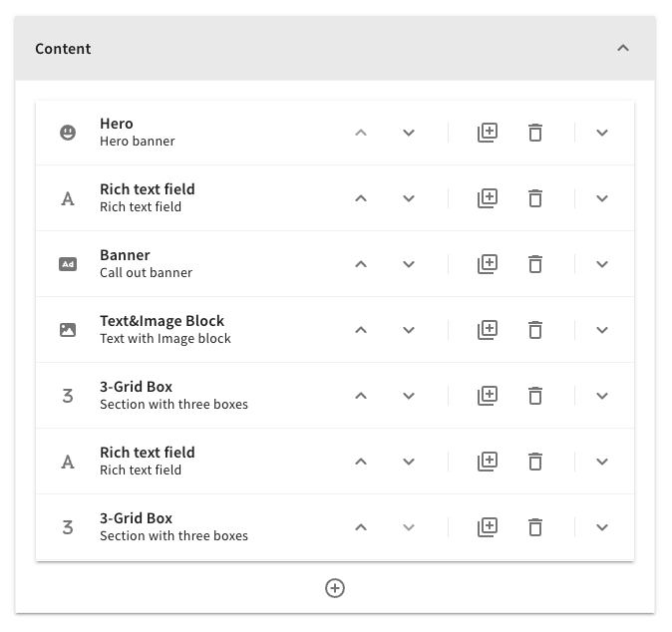The width and height of the screenshot is (672, 632).
Task: Move the Text&Image Block up
Action: pyautogui.click(x=361, y=330)
